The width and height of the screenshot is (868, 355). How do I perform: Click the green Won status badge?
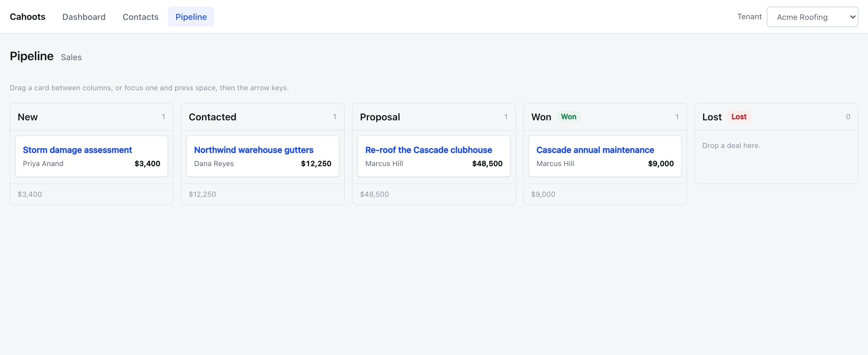(x=568, y=117)
